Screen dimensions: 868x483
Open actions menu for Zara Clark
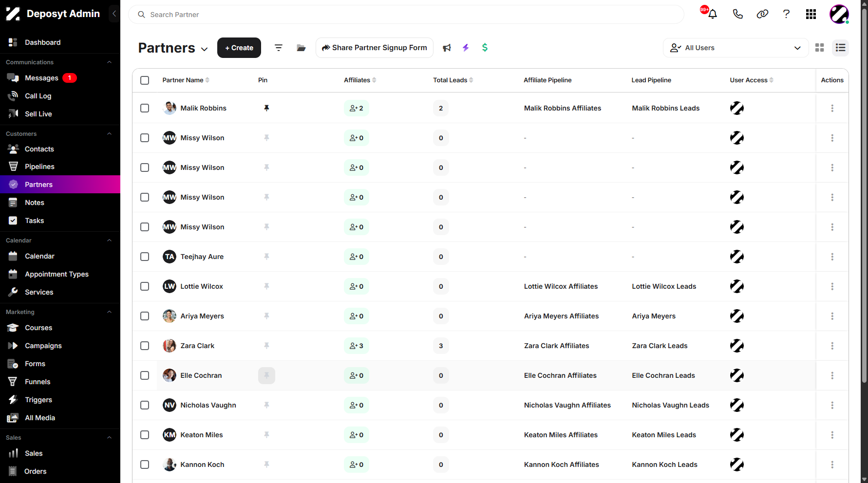832,346
